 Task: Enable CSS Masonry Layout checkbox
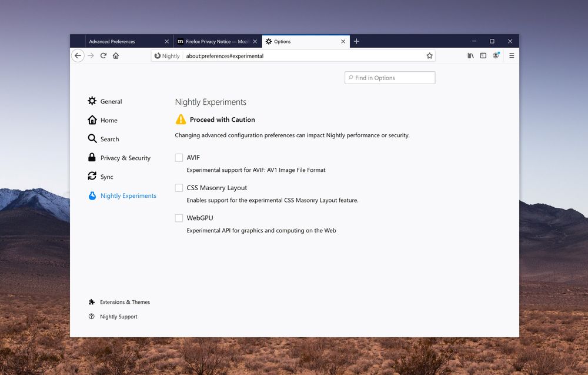pos(179,188)
